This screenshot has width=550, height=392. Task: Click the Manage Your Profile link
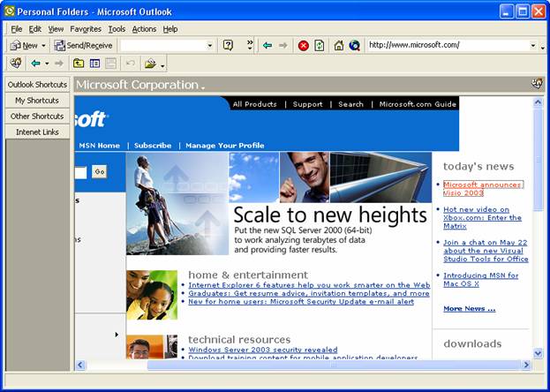[x=225, y=146]
